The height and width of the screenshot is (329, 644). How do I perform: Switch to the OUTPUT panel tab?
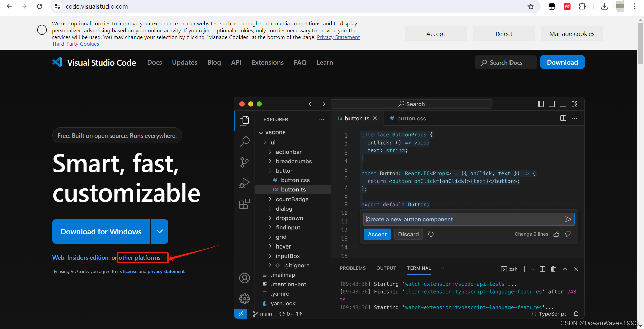tap(386, 268)
